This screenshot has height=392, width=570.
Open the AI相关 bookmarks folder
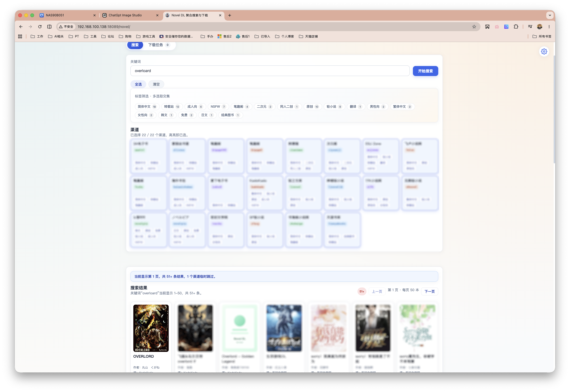point(56,36)
